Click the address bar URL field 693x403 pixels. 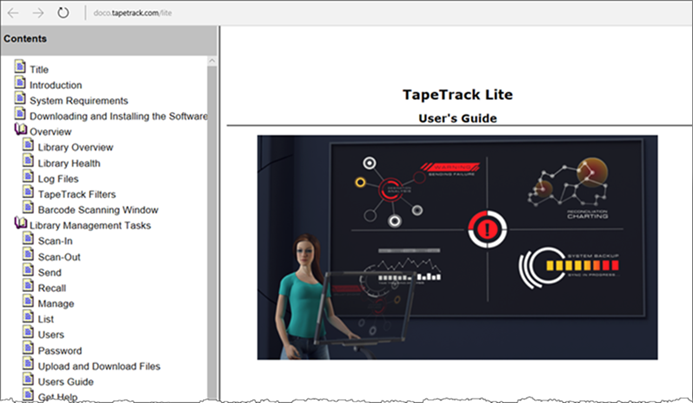[133, 13]
